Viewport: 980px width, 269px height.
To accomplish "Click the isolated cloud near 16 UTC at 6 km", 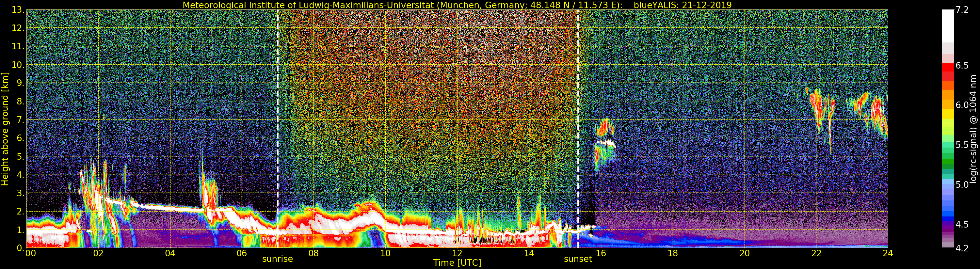I will coord(605,145).
